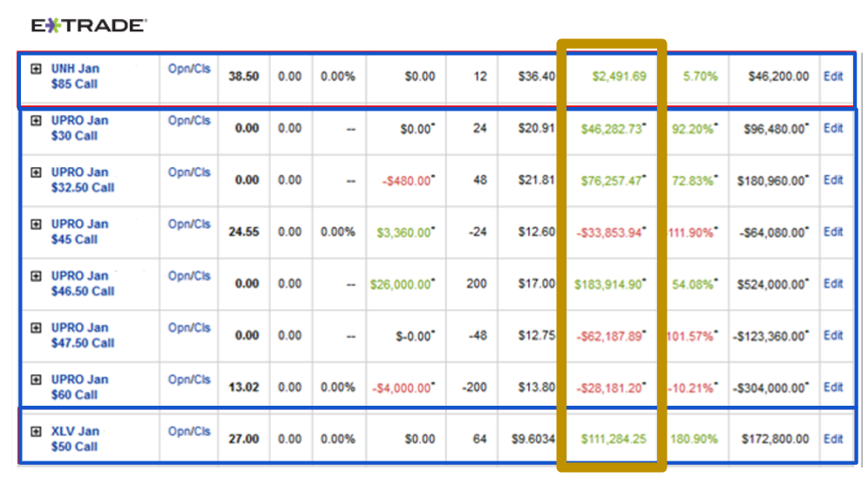868x478 pixels.
Task: Expand the XLV Jan $50 Call row
Action: tap(36, 432)
